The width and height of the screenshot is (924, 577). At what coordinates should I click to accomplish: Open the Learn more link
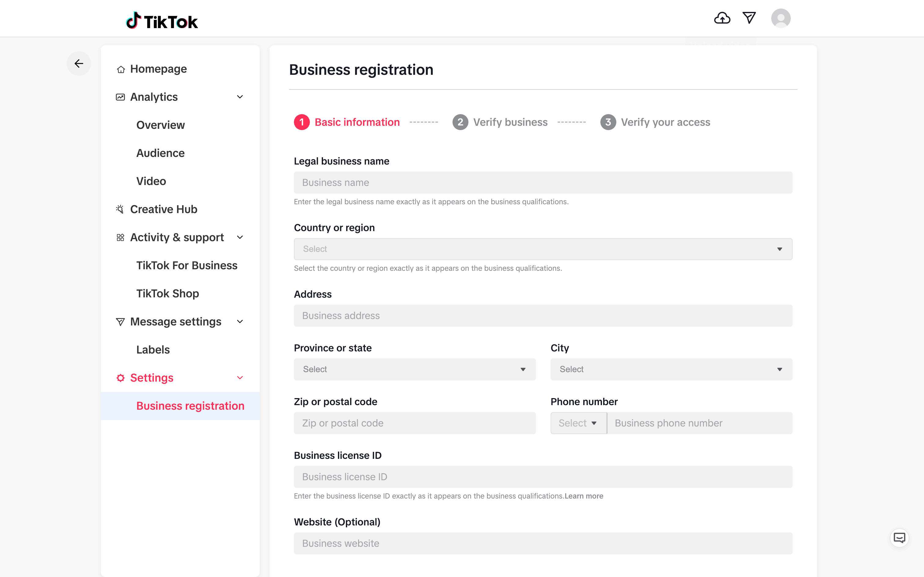point(584,496)
